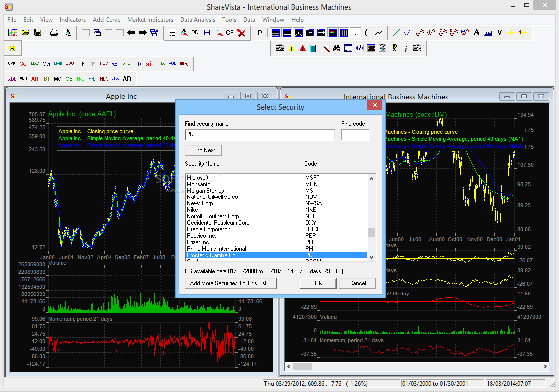This screenshot has height=392, width=559.
Task: Click the text annotation A icon
Action: coord(477,33)
